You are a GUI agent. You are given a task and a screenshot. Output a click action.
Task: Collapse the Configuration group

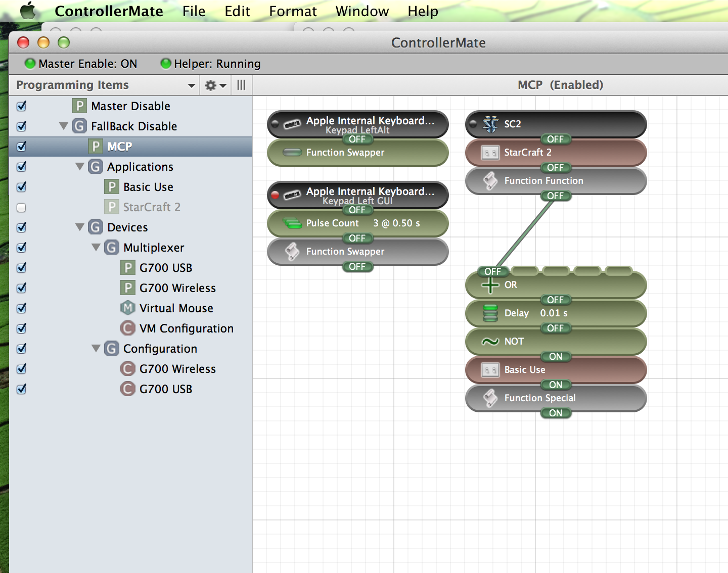coord(96,349)
